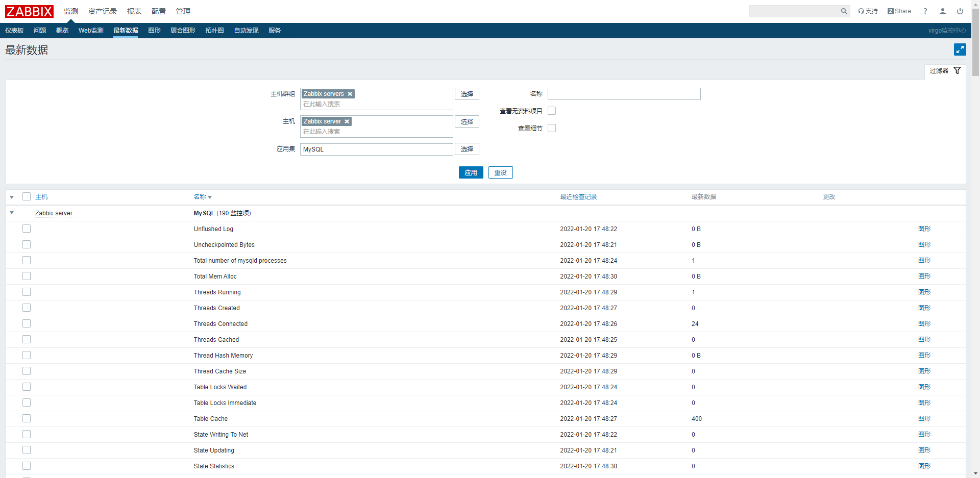Viewport: 980px width, 478px height.
Task: Go to the 自动发现 submenu tab
Action: tap(246, 31)
